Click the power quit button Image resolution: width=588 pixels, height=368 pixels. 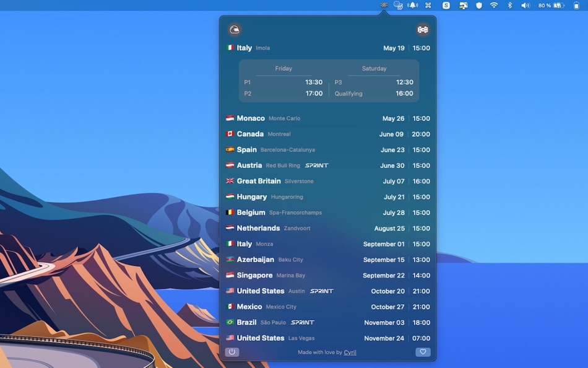point(232,352)
